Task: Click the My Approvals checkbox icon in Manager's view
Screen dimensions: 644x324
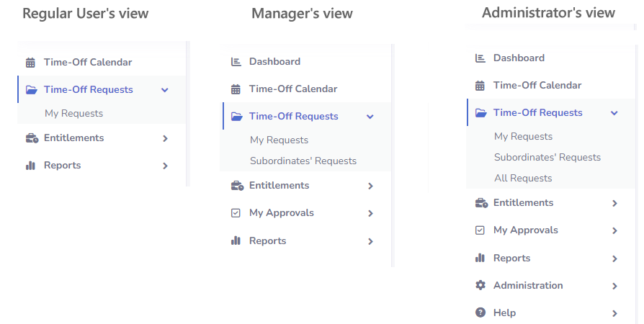Action: click(x=236, y=213)
